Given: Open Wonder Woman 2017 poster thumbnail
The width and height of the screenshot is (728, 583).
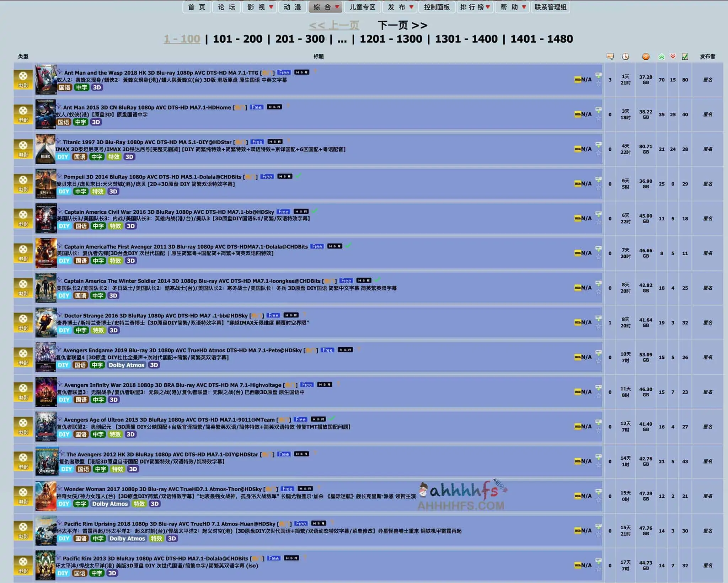Looking at the screenshot, I should [46, 496].
